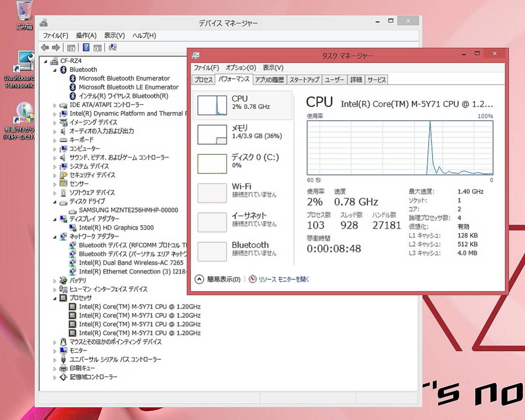Click the CPU usage graph in Task Manager

(x=400, y=148)
